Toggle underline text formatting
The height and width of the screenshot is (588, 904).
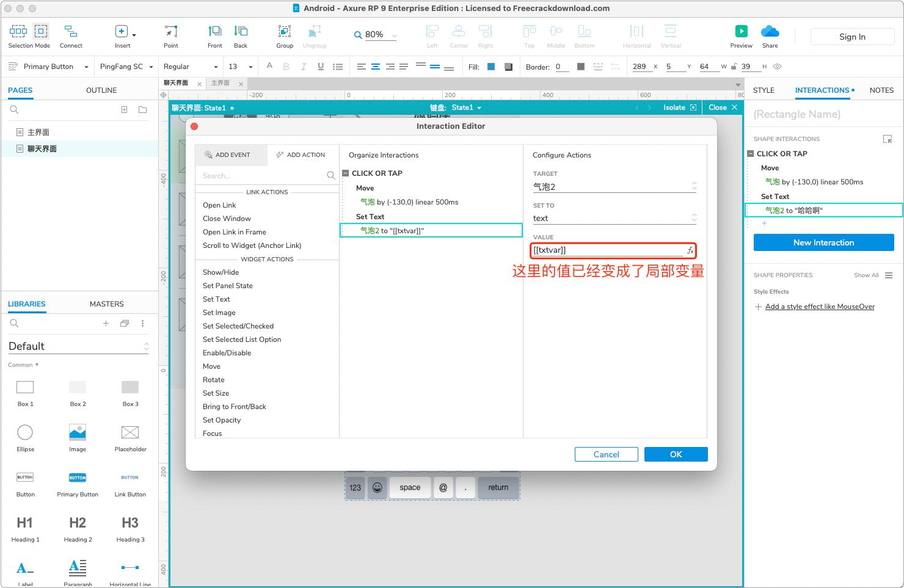[321, 67]
